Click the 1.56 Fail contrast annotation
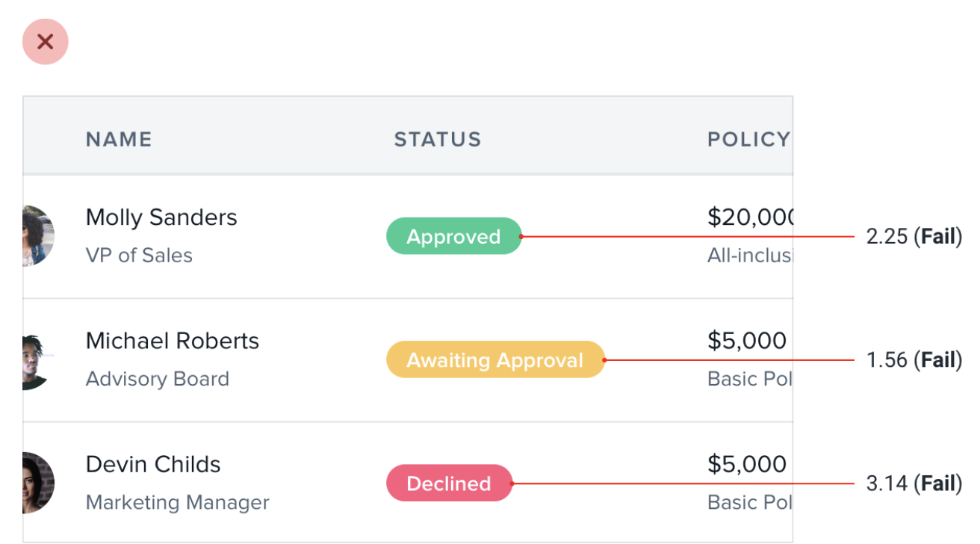 (x=914, y=360)
